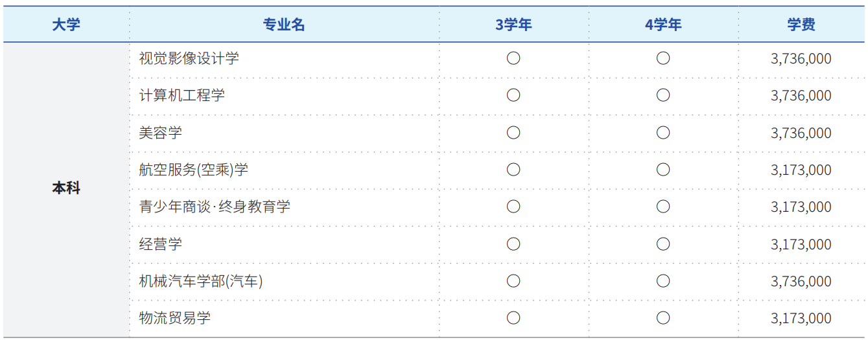This screenshot has width=868, height=340.
Task: Click the 计算机工程学 major name
Action: pos(182,95)
